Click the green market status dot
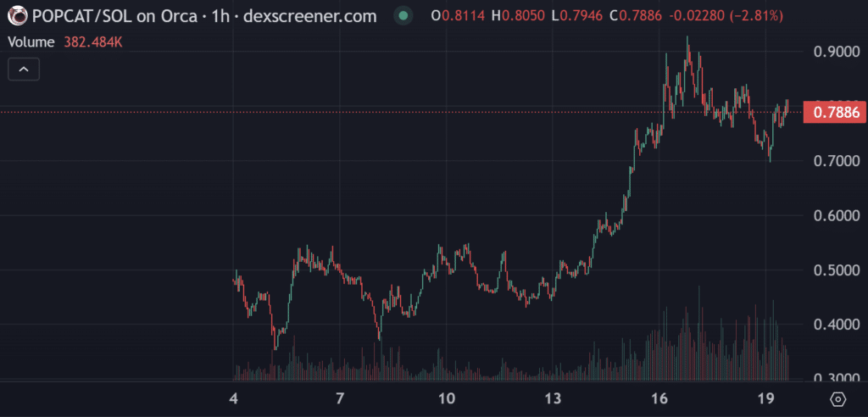The image size is (868, 417). [403, 15]
